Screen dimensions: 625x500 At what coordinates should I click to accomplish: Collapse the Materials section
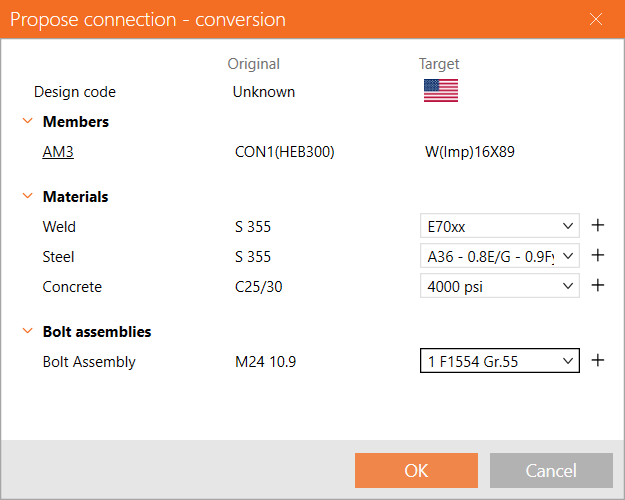pos(27,197)
